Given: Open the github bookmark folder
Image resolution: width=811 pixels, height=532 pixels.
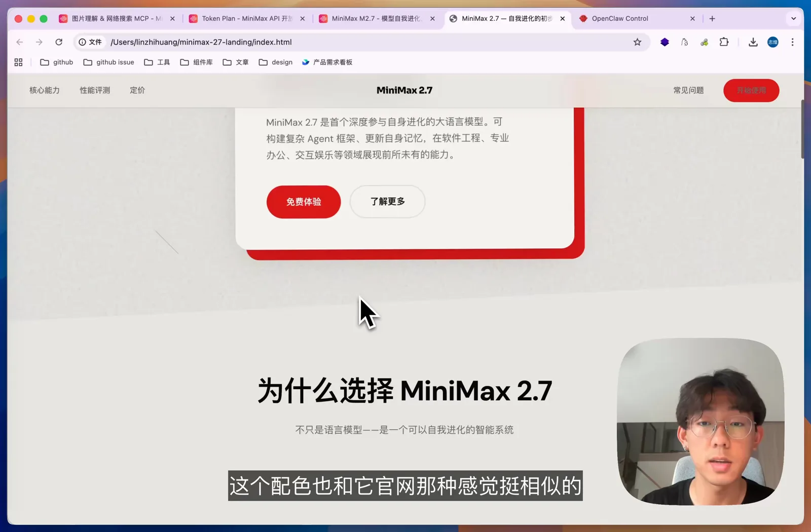Looking at the screenshot, I should point(57,62).
